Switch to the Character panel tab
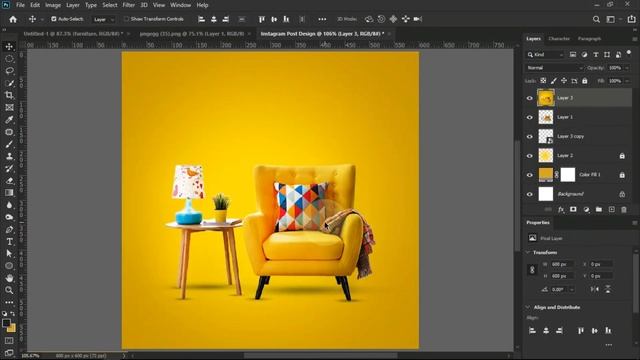Viewport: 640px width, 360px height. tap(559, 39)
